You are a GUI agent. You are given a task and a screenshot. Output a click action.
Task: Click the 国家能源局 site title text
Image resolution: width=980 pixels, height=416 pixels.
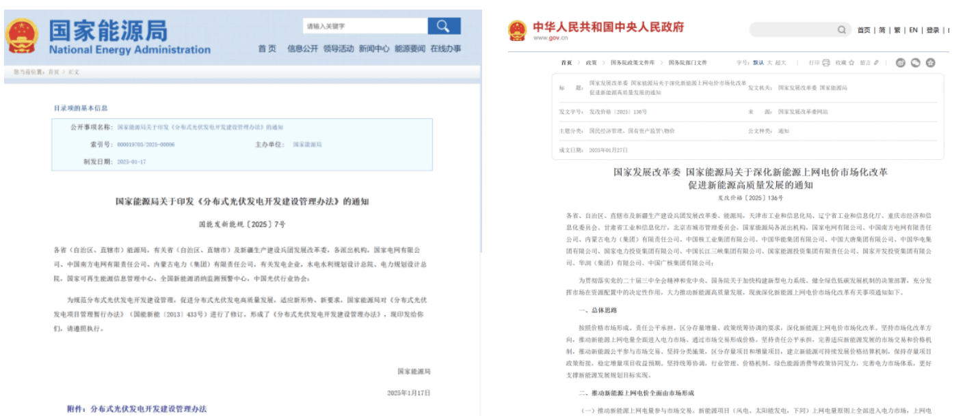pyautogui.click(x=108, y=31)
